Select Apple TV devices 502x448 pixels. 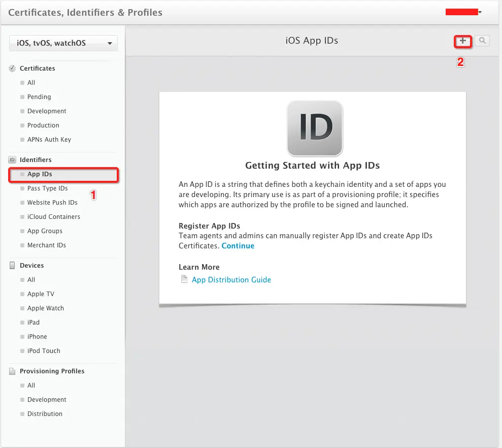[41, 294]
